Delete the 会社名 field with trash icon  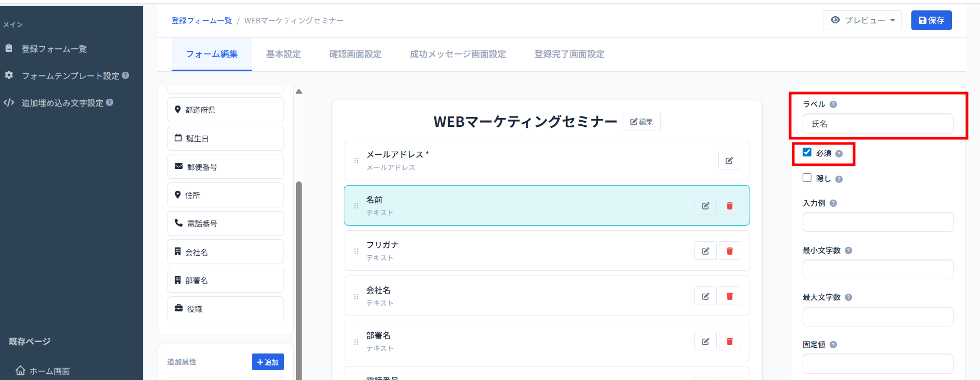[x=729, y=296]
